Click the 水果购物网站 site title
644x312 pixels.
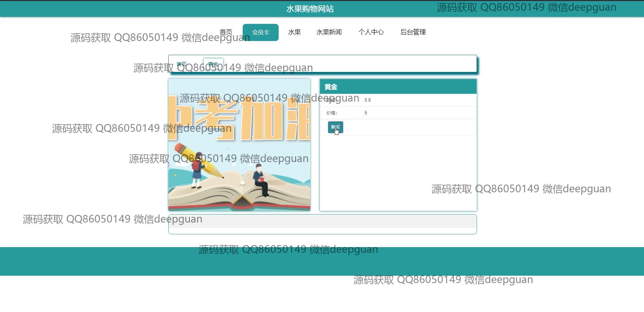(x=310, y=9)
